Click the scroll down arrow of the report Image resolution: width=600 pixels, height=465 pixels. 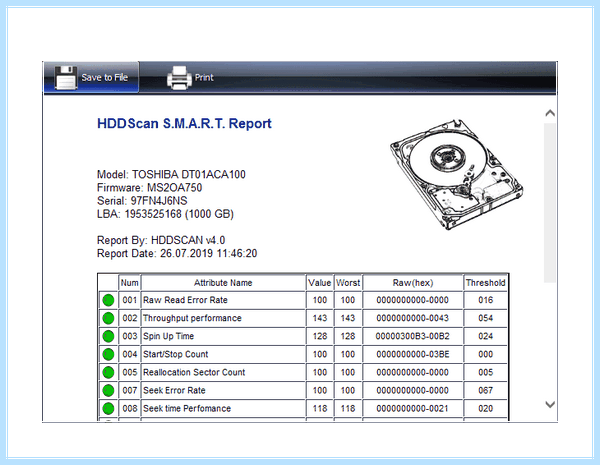click(550, 404)
